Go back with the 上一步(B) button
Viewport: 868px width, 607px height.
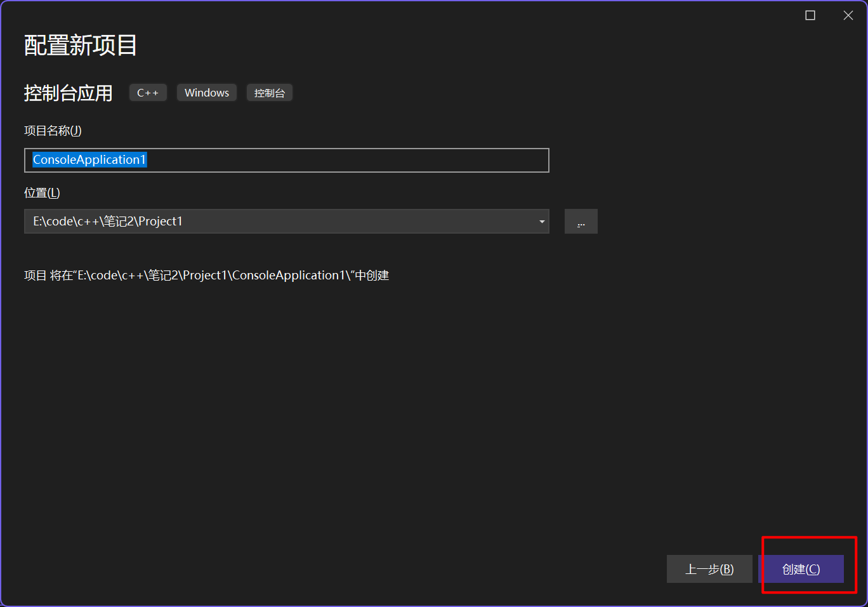(709, 569)
